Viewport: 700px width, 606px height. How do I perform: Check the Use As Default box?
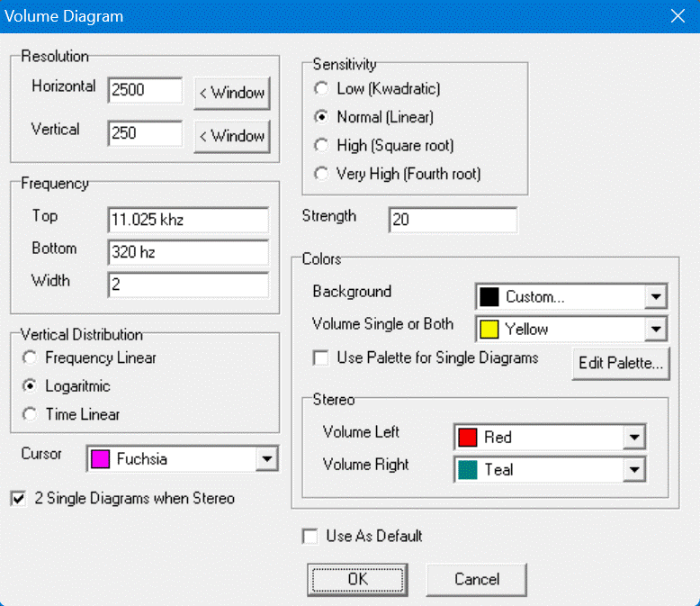click(310, 537)
